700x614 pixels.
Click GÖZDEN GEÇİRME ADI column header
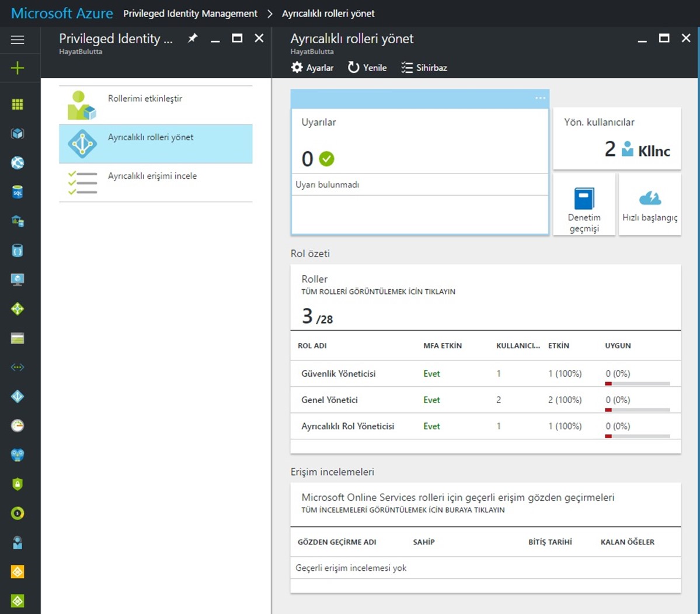(x=337, y=542)
